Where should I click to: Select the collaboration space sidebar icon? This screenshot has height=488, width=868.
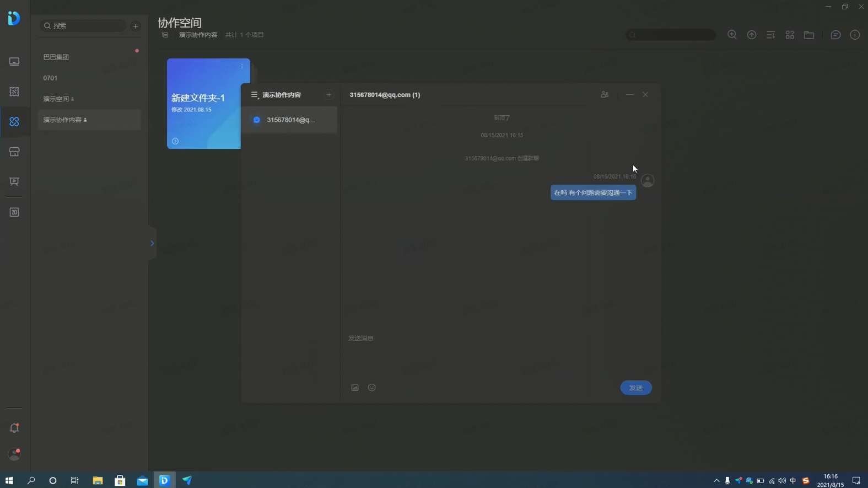pos(14,121)
